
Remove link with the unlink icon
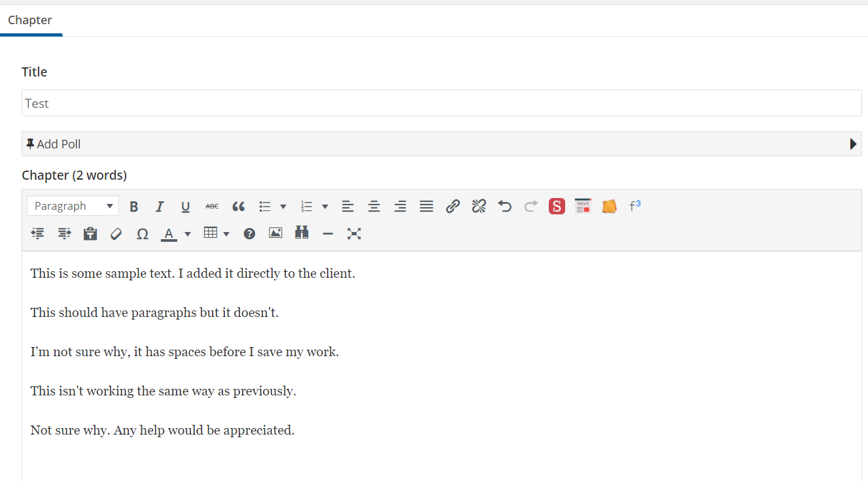click(x=479, y=207)
